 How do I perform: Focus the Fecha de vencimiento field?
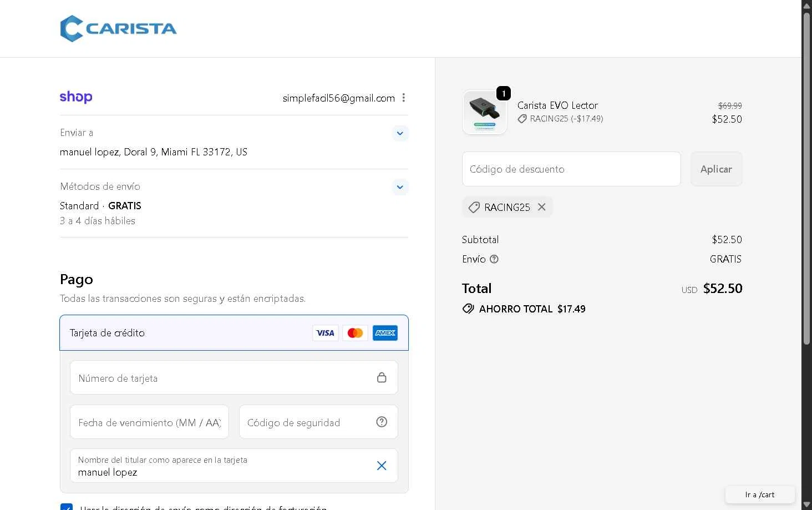click(149, 422)
